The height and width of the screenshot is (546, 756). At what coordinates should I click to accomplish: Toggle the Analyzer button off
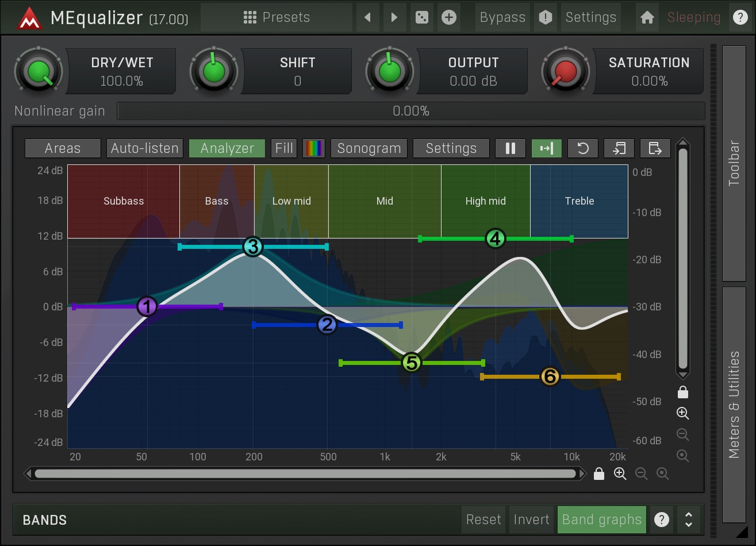[x=227, y=148]
